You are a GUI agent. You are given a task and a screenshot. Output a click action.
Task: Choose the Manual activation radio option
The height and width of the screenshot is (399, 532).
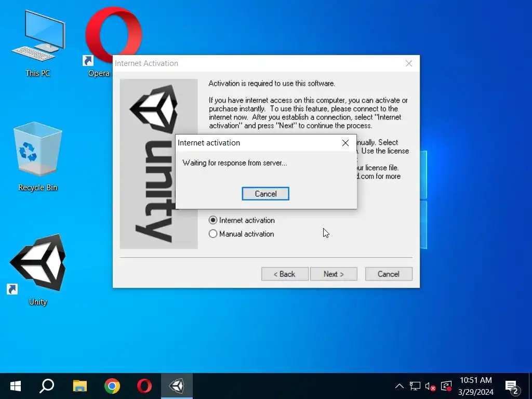click(241, 234)
